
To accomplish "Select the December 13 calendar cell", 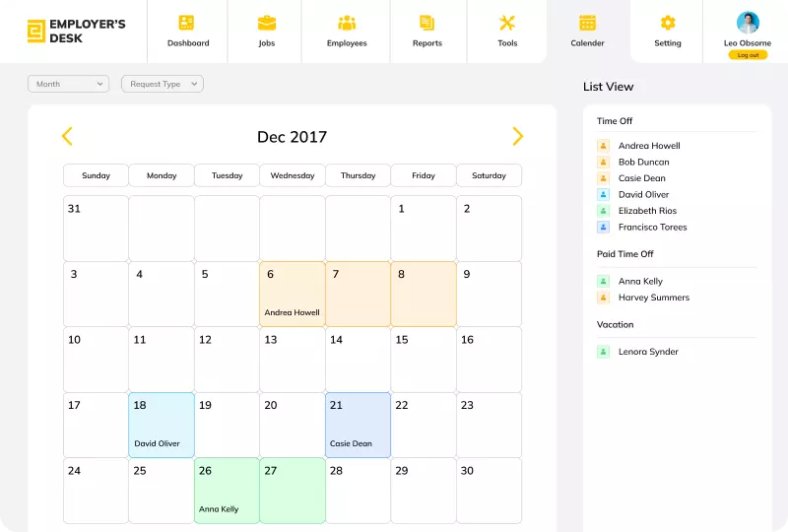I will (x=292, y=360).
